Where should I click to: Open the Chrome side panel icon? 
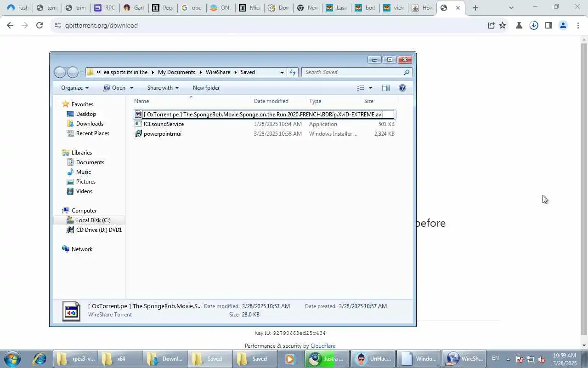click(x=548, y=25)
